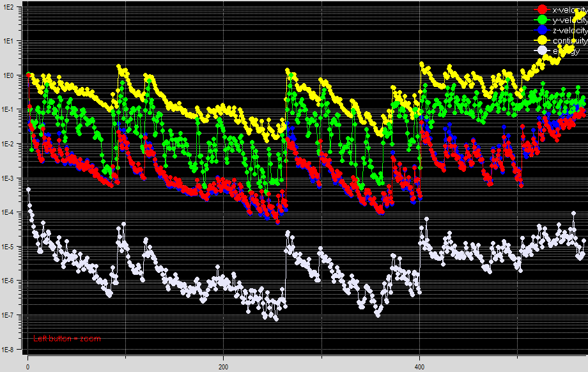Image resolution: width=588 pixels, height=372 pixels.
Task: Click the blue z-velocity legend marker
Action: [x=543, y=31]
